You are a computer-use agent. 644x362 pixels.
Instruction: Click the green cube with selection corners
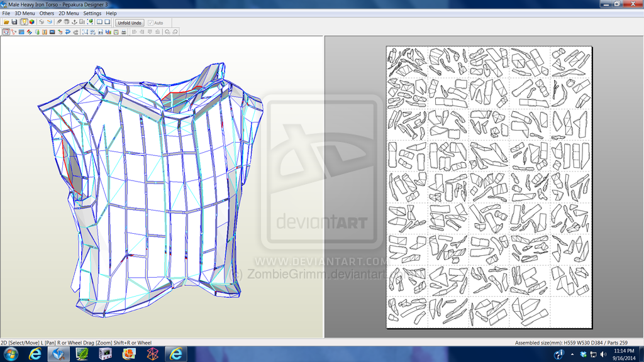[90, 22]
